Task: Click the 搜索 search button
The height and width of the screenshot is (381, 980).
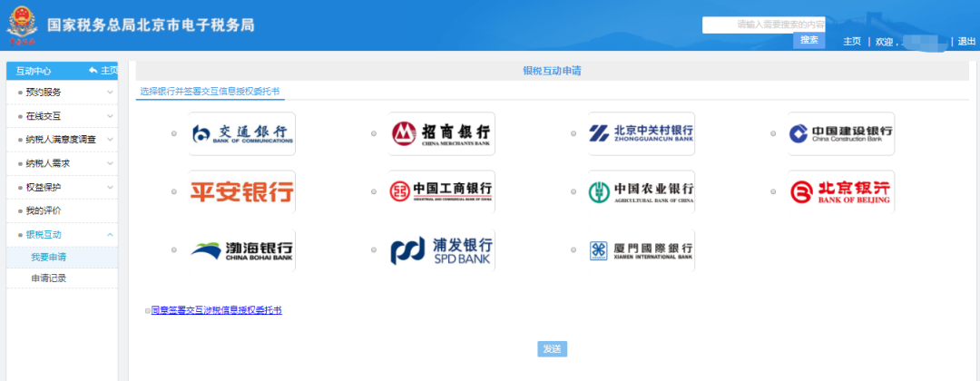Action: click(809, 39)
